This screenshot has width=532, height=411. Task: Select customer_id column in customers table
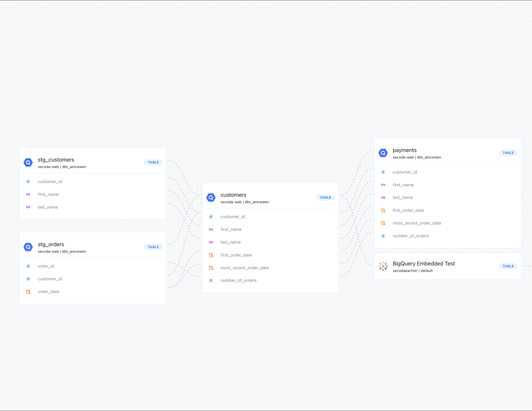[233, 217]
